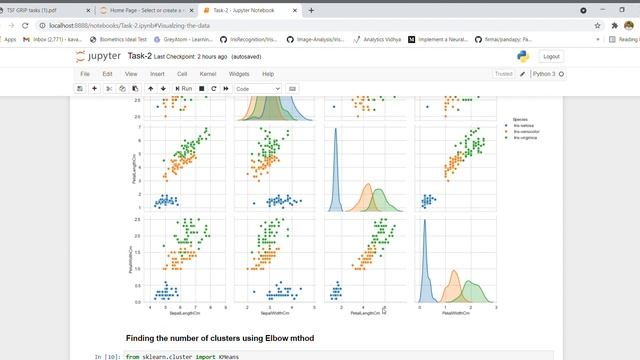Open the Cell menu
The height and width of the screenshot is (360, 640).
click(x=182, y=74)
